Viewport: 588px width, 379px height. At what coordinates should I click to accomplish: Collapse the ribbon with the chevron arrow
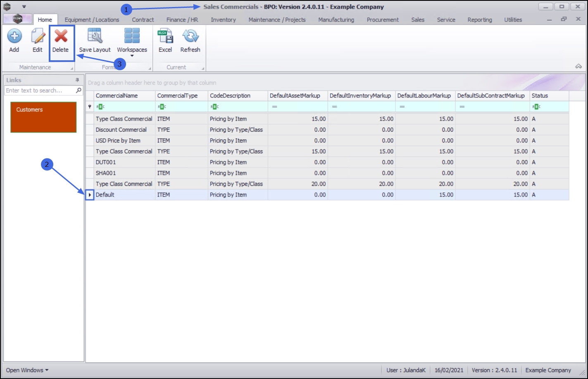578,66
